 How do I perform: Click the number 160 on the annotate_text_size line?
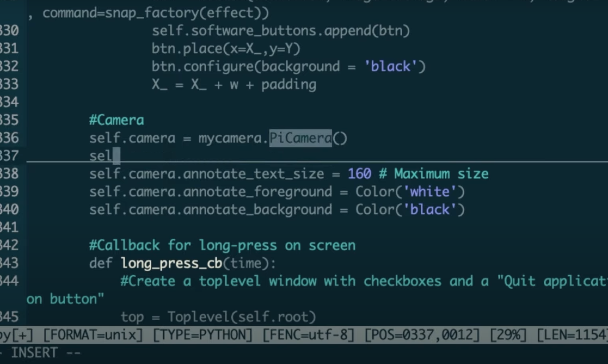point(359,174)
